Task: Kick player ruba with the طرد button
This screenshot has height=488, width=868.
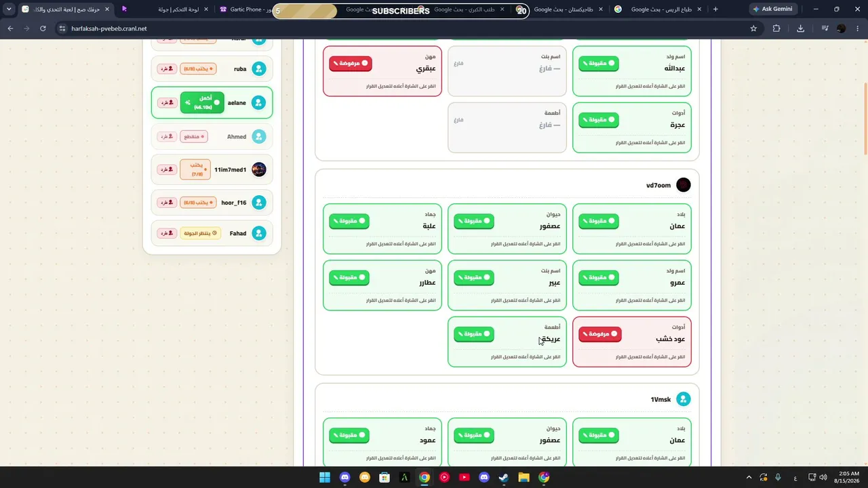Action: click(x=166, y=68)
